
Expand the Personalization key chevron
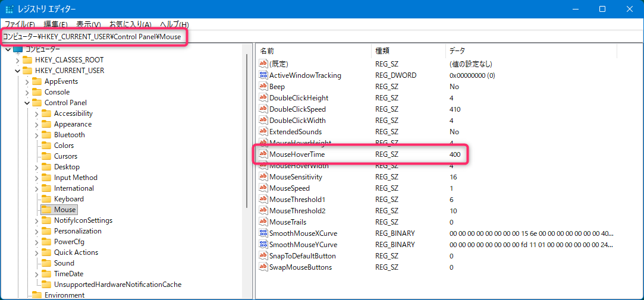coord(36,231)
